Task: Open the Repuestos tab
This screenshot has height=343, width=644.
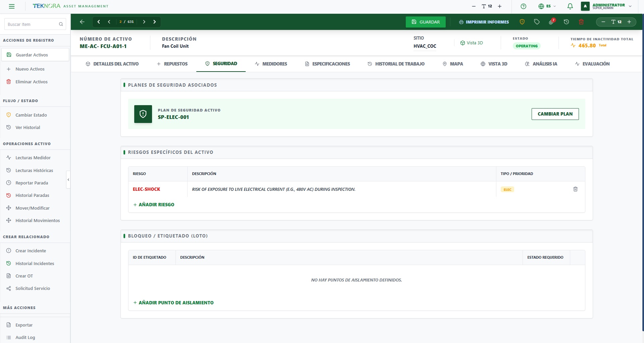Action: pos(172,64)
